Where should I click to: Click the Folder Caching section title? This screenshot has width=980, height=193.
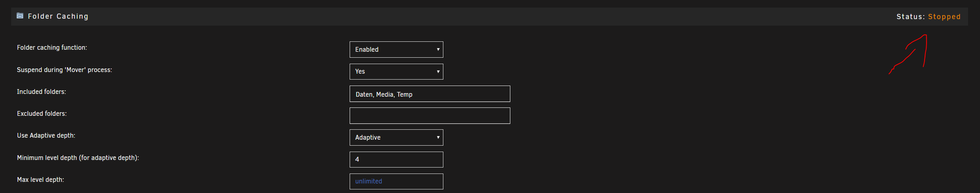click(x=58, y=16)
